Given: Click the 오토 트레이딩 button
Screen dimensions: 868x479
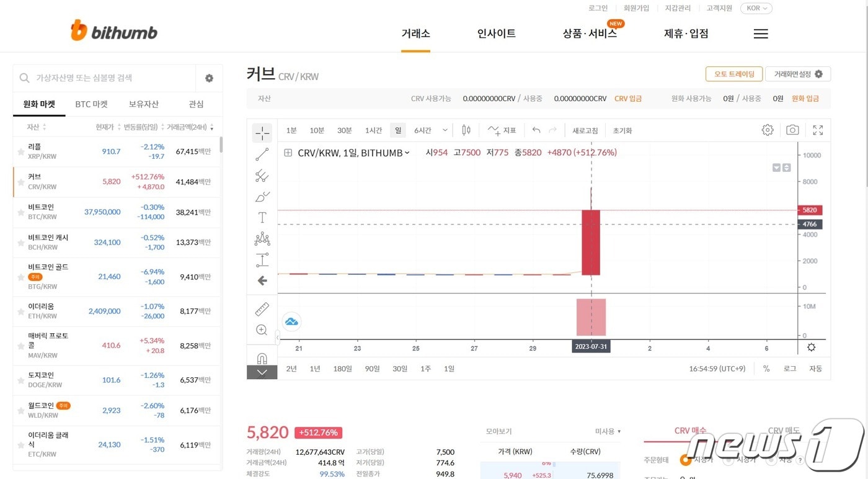Looking at the screenshot, I should [733, 73].
